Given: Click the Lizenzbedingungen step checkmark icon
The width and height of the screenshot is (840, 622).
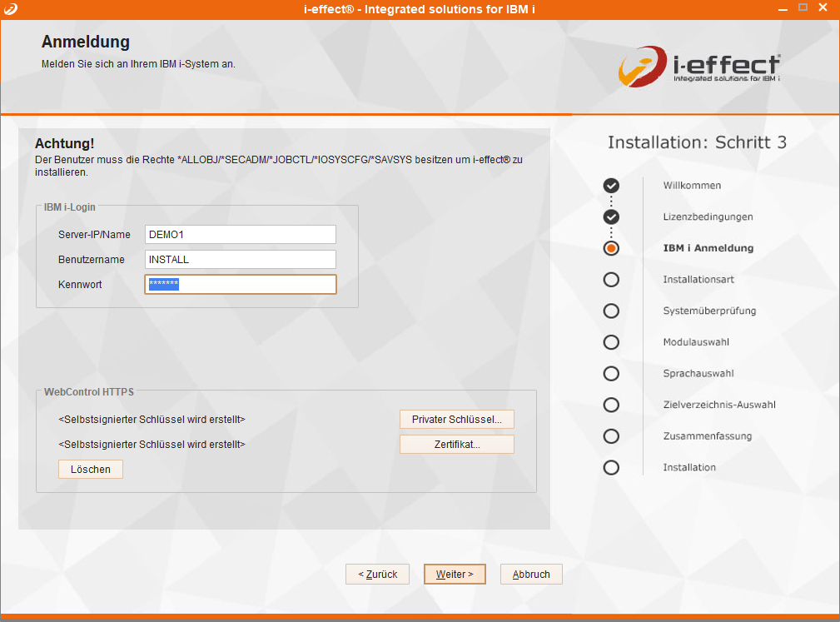Looking at the screenshot, I should pos(611,216).
